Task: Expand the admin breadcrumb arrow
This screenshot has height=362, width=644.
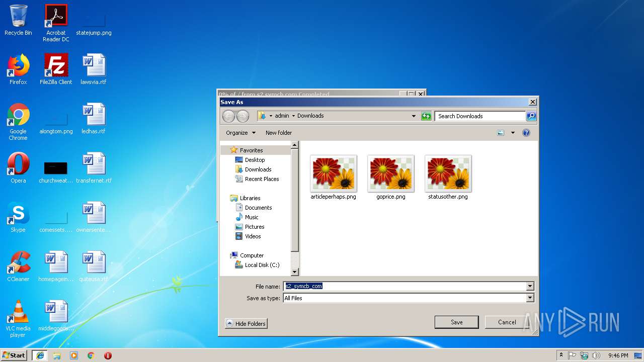Action: click(293, 116)
